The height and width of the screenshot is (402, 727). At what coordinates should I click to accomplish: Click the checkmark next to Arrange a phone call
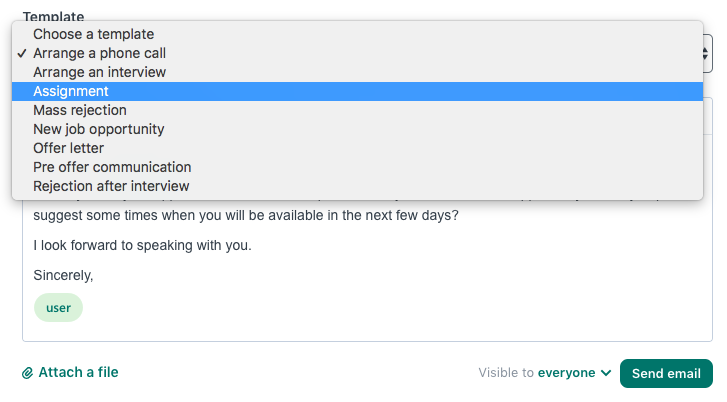[x=21, y=53]
